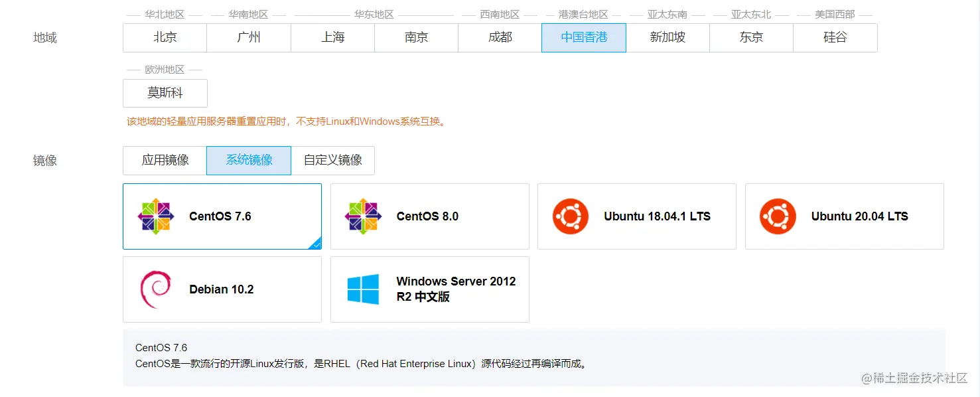
Task: Select the CentOS 8.0 image card
Action: [430, 216]
